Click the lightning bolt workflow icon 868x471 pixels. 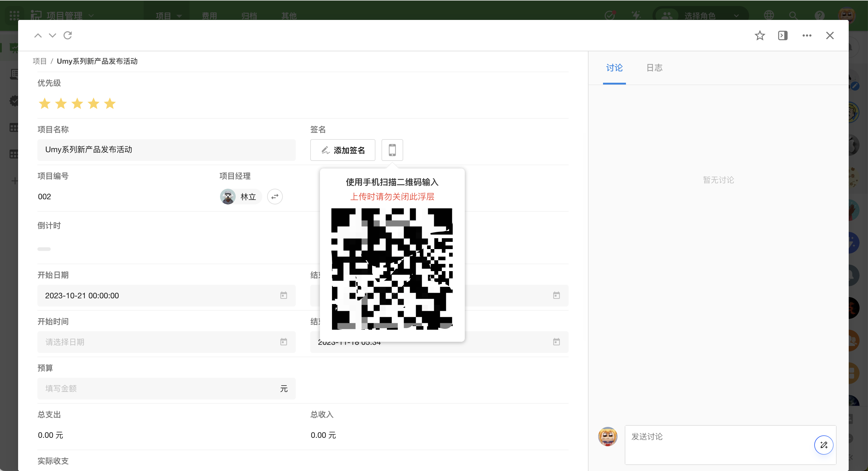point(636,15)
